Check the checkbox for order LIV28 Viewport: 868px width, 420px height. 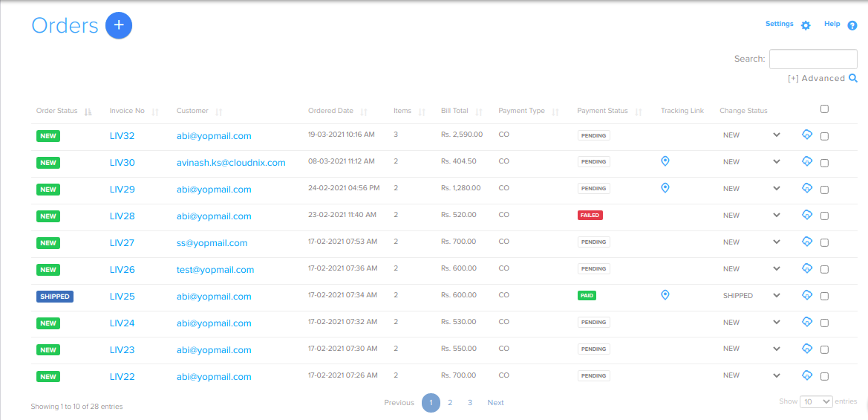pyautogui.click(x=824, y=216)
